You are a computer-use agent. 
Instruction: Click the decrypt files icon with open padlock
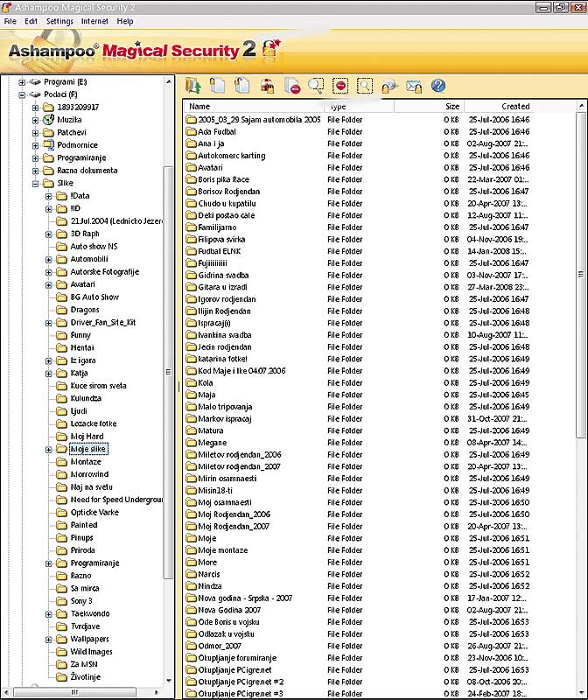[x=242, y=85]
